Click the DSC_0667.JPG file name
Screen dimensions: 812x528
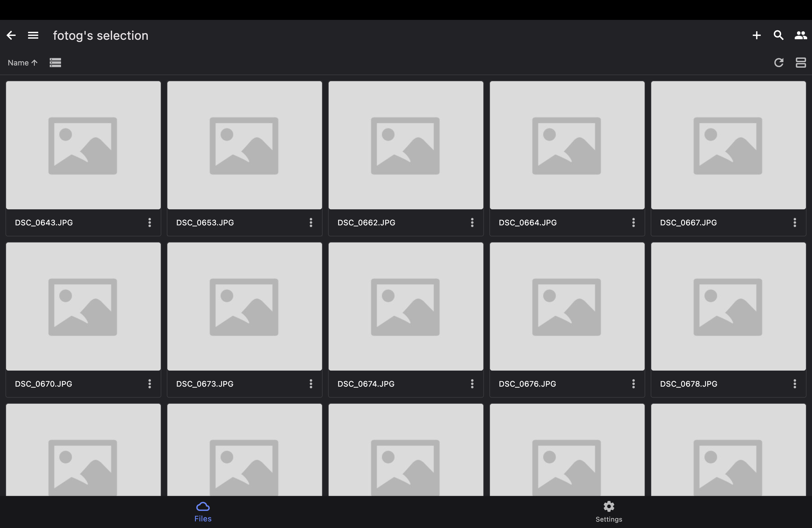[689, 222]
